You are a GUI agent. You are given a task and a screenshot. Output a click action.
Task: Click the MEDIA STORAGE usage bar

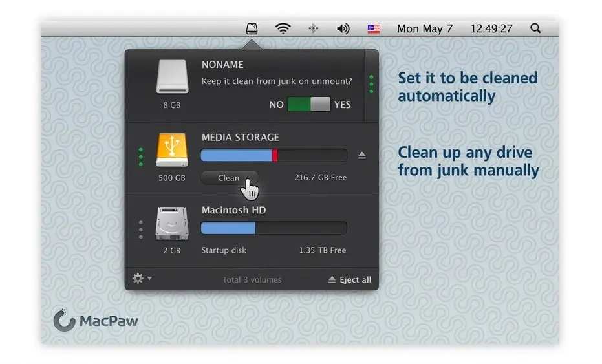coord(274,155)
